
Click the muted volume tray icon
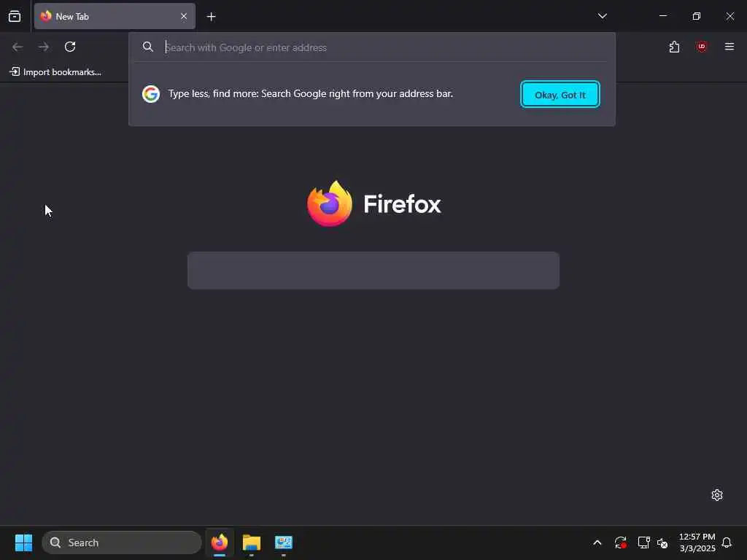point(662,542)
